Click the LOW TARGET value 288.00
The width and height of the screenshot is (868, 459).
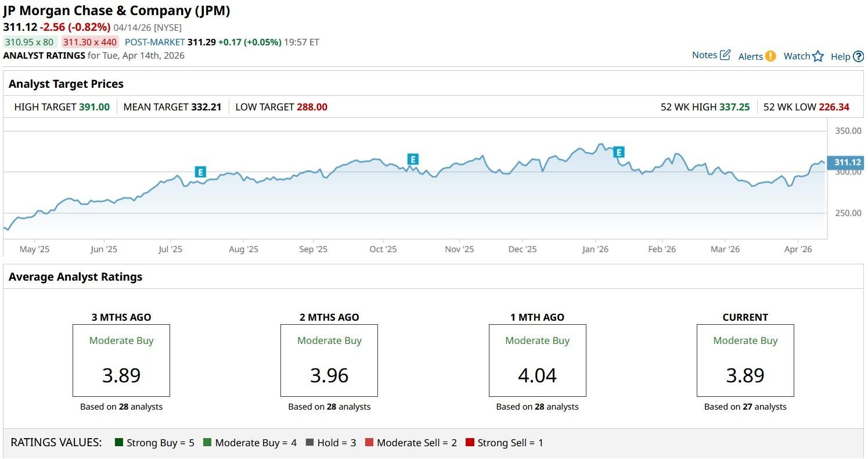[312, 107]
